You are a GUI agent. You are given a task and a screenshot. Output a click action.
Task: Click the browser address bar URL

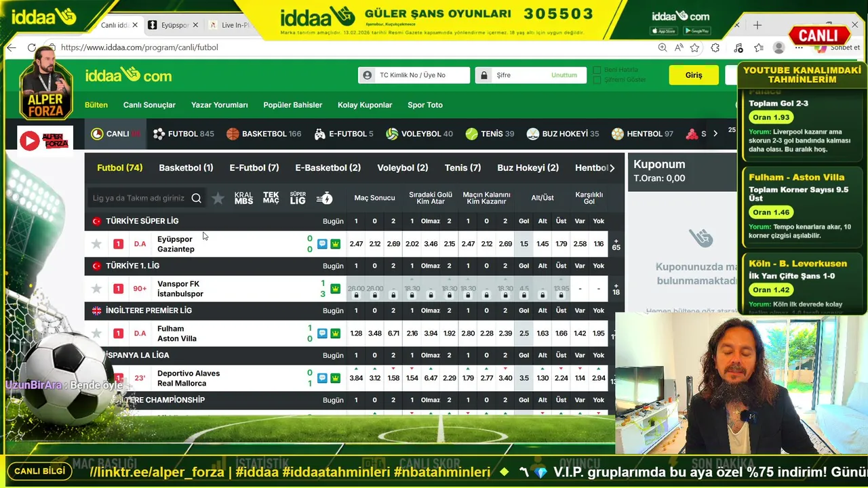pos(140,47)
